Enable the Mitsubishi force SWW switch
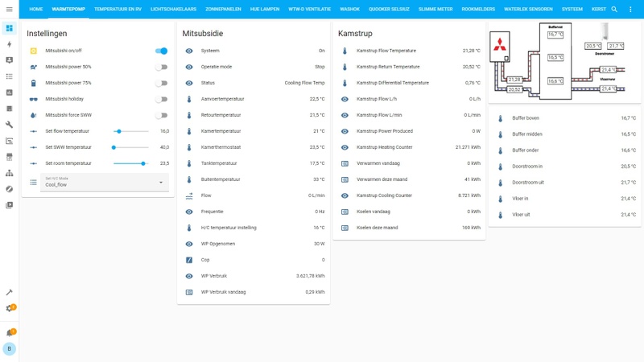644x362 pixels. tap(162, 115)
